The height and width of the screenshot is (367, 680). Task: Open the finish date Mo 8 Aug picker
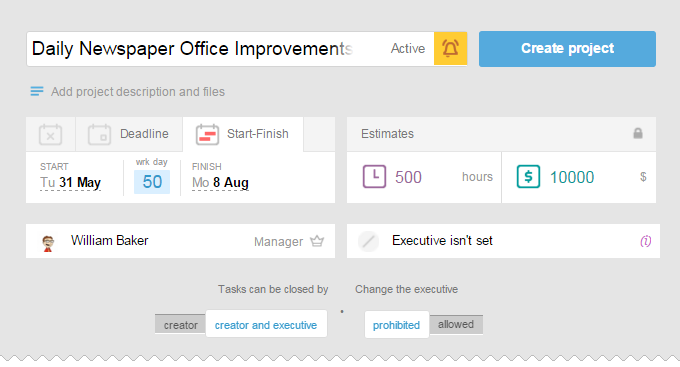(220, 183)
